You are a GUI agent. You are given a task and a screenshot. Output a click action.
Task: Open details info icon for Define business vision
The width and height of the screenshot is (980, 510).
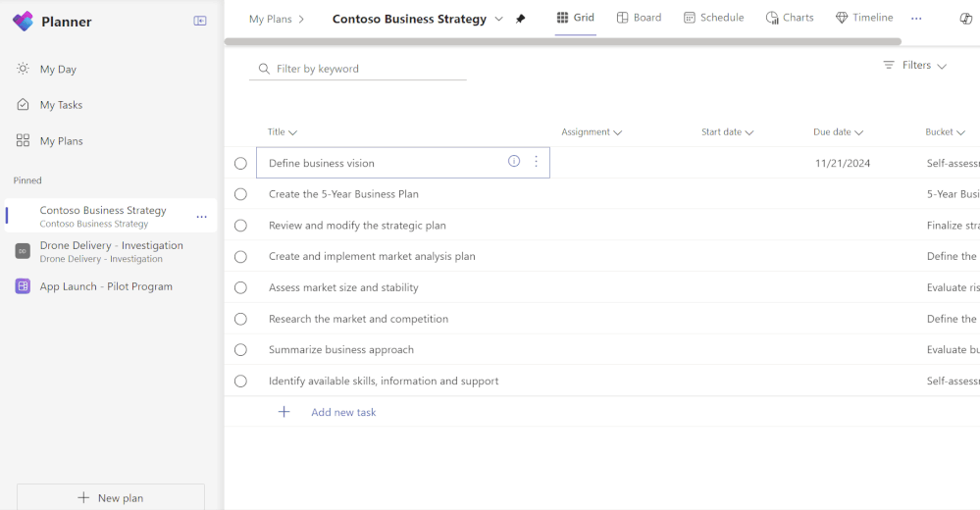[x=514, y=162]
